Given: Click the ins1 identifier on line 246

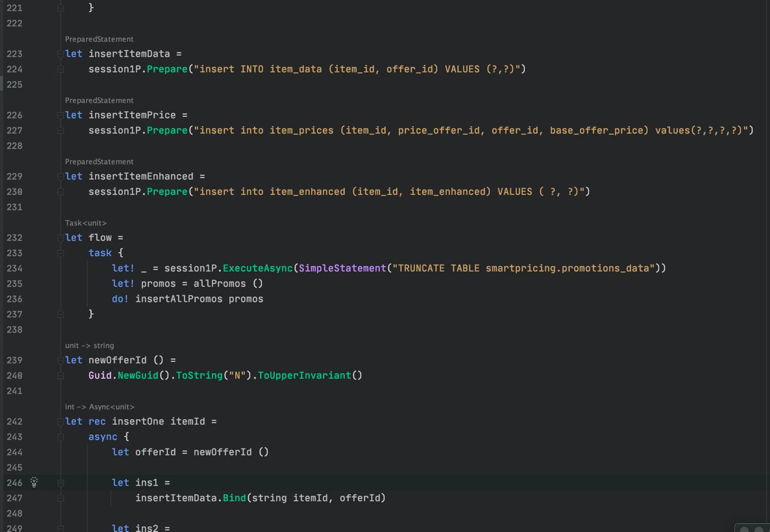Looking at the screenshot, I should point(147,483).
